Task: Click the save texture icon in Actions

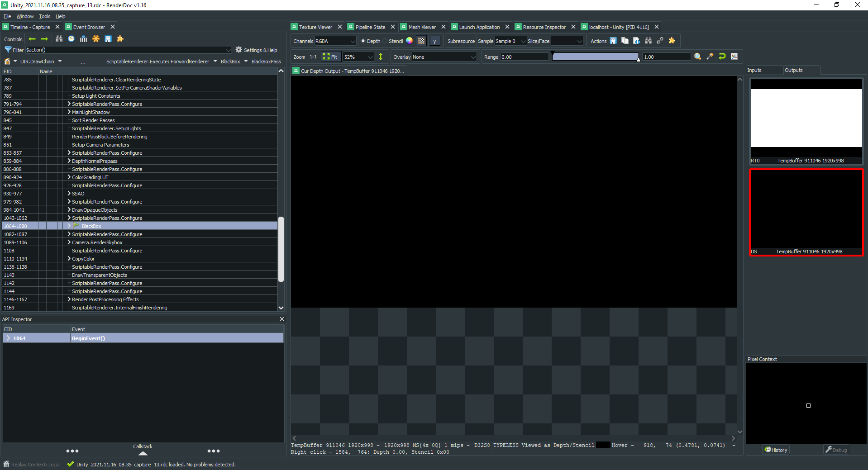Action: [x=613, y=41]
